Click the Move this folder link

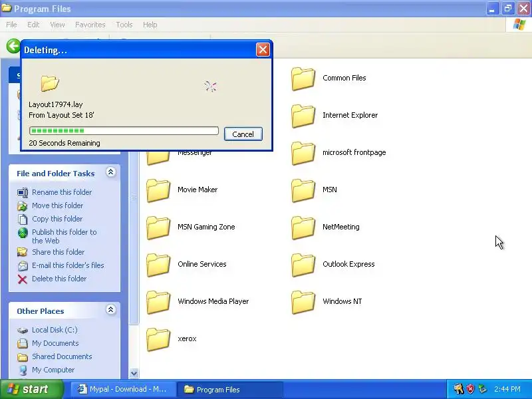57,205
